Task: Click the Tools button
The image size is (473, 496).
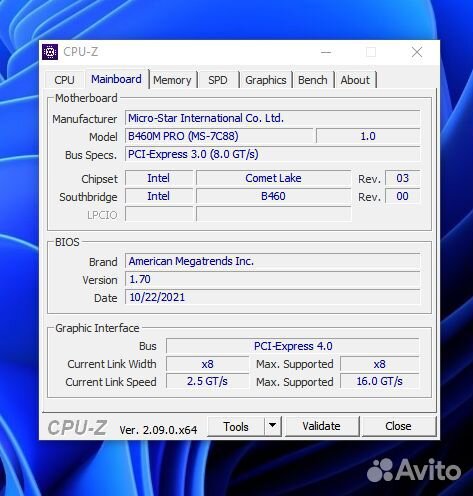Action: pyautogui.click(x=236, y=426)
